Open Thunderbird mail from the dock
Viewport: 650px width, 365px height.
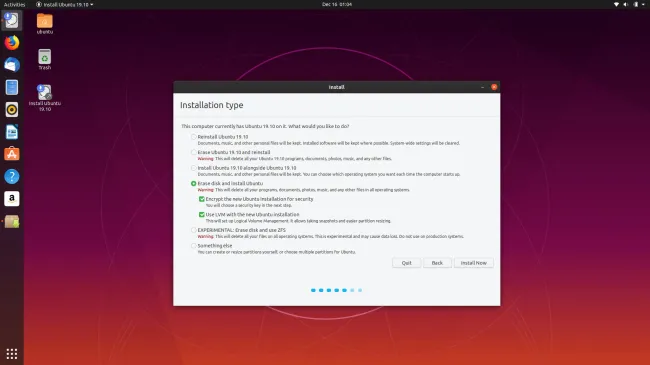12,65
